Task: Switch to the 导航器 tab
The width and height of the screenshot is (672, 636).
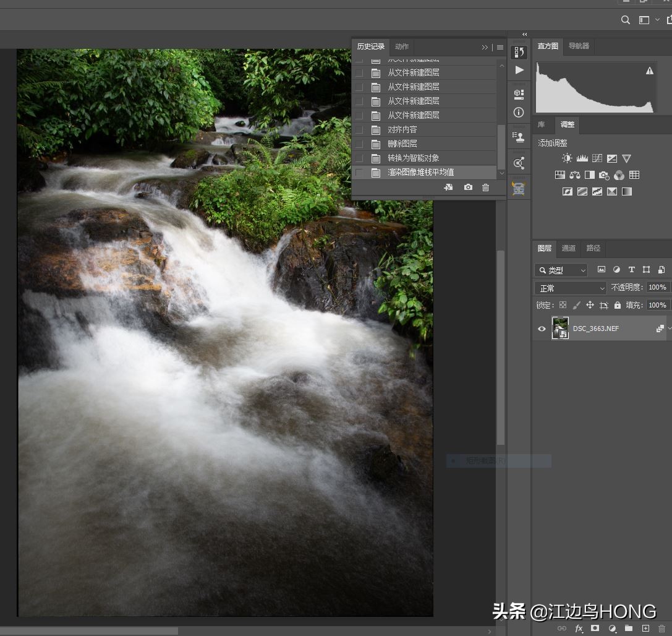Action: pyautogui.click(x=579, y=46)
